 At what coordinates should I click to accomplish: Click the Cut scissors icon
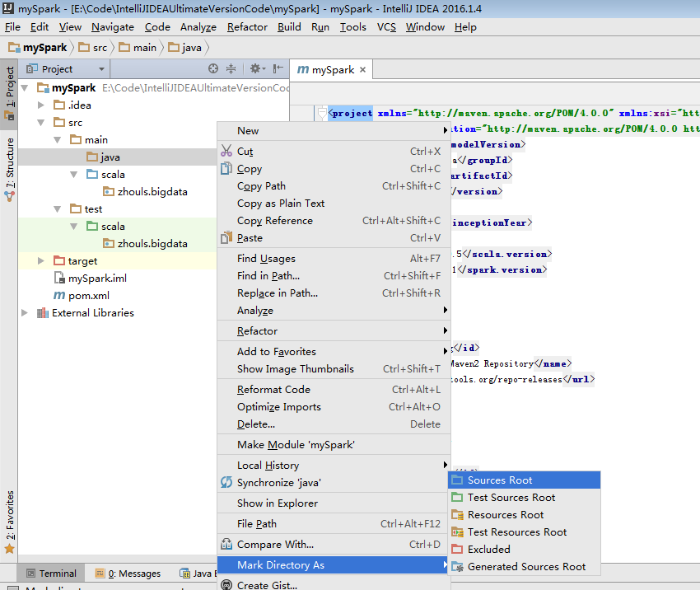pos(226,151)
